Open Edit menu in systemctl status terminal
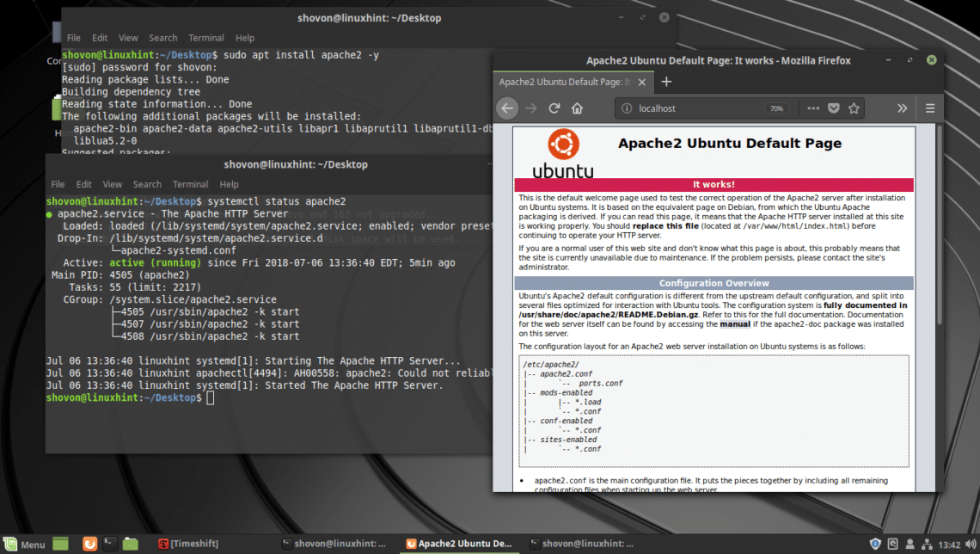The image size is (980, 554). coord(83,184)
